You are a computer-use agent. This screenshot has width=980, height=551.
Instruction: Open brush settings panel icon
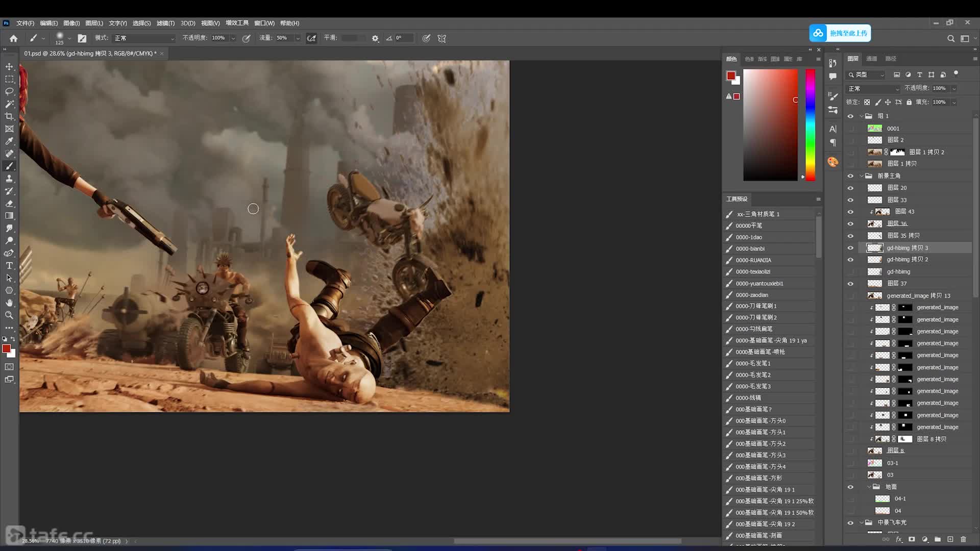82,38
